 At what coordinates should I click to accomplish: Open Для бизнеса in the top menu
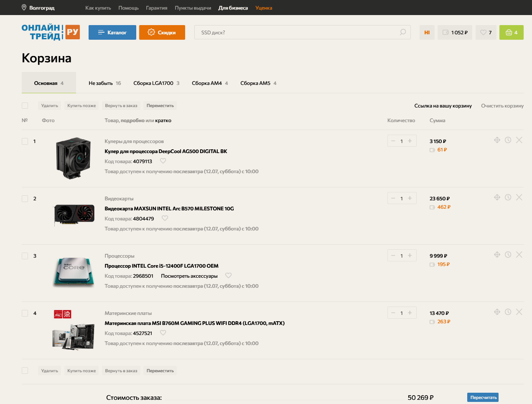coord(233,8)
